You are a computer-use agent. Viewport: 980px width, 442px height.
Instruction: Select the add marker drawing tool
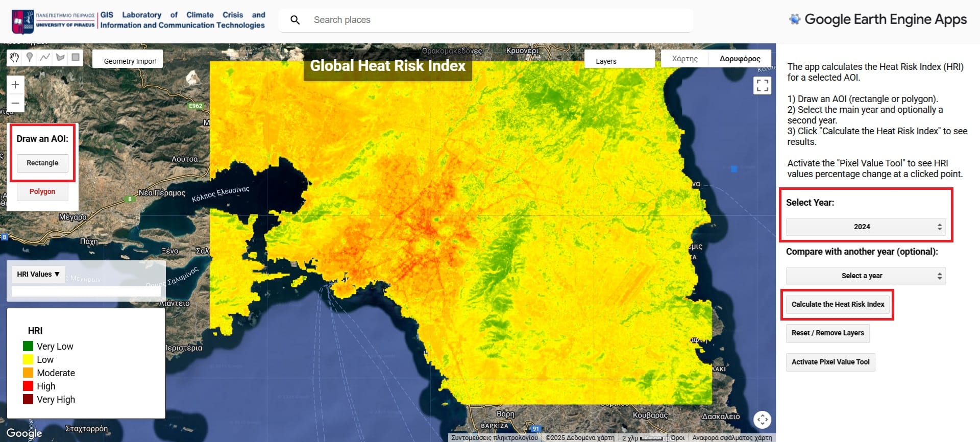pyautogui.click(x=30, y=58)
